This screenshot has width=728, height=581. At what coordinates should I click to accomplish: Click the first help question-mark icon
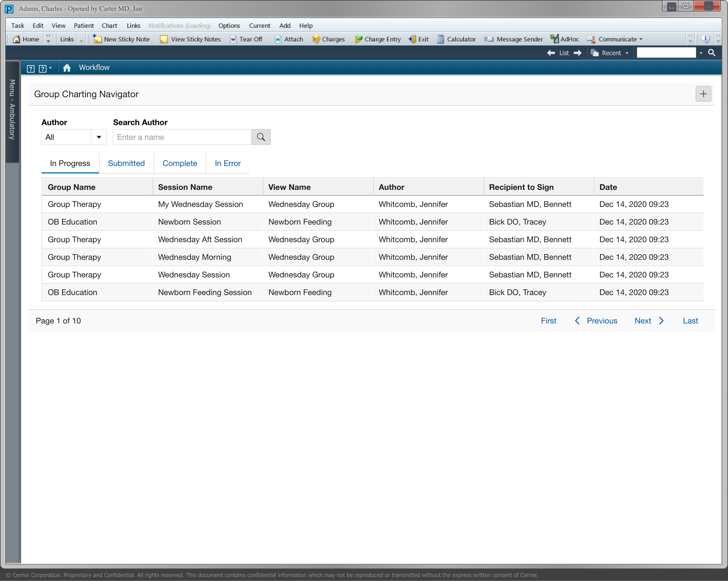tap(30, 68)
